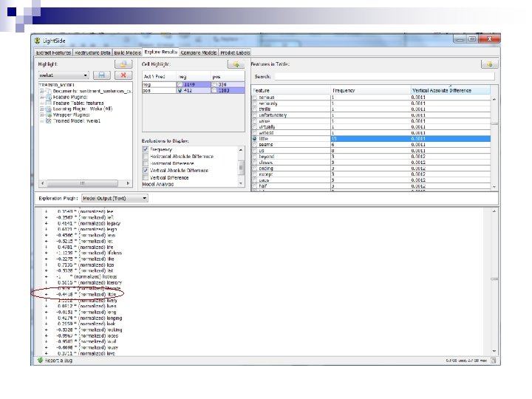The image size is (532, 399).
Task: Expand the Documents tree node
Action: pyautogui.click(x=42, y=91)
